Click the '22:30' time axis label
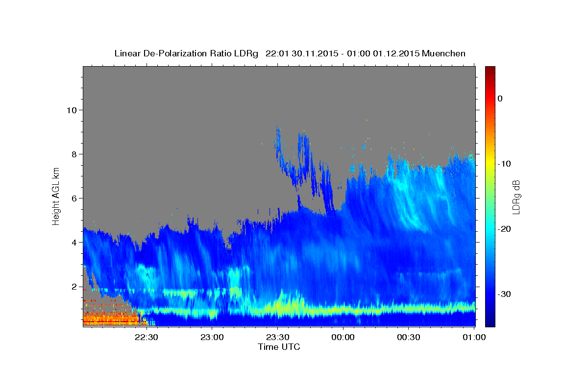588x392 pixels. 146,338
